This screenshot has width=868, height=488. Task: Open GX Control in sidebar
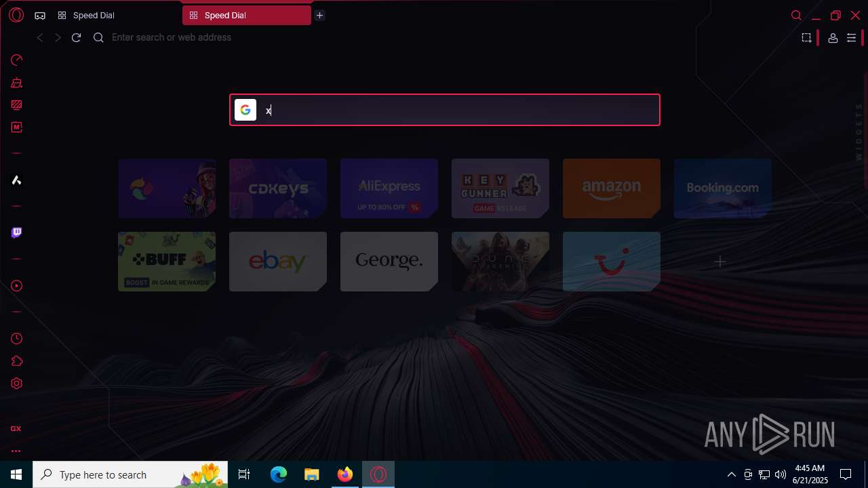[x=16, y=60]
